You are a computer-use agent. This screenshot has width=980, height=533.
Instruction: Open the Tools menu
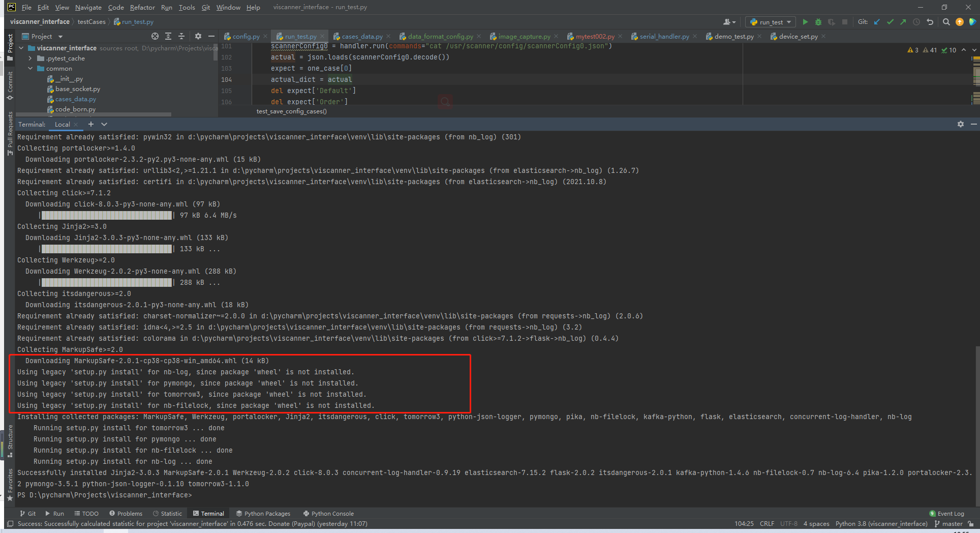click(x=187, y=7)
